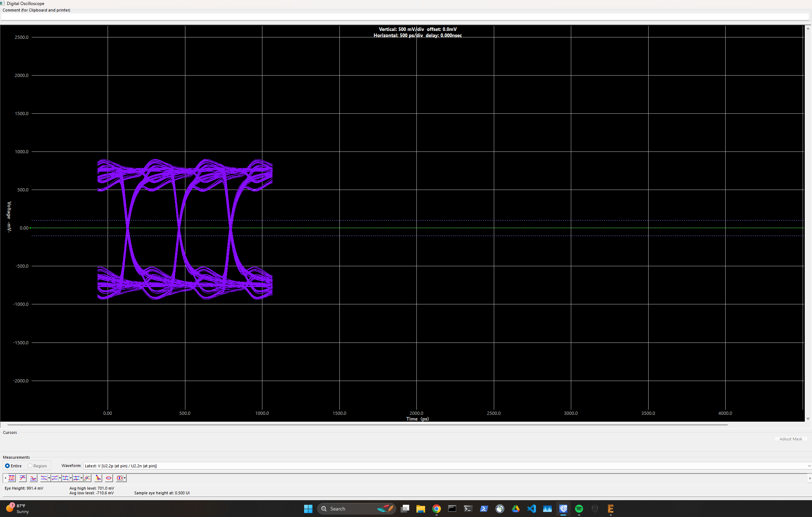Click the eye width measurement icon

point(109,478)
